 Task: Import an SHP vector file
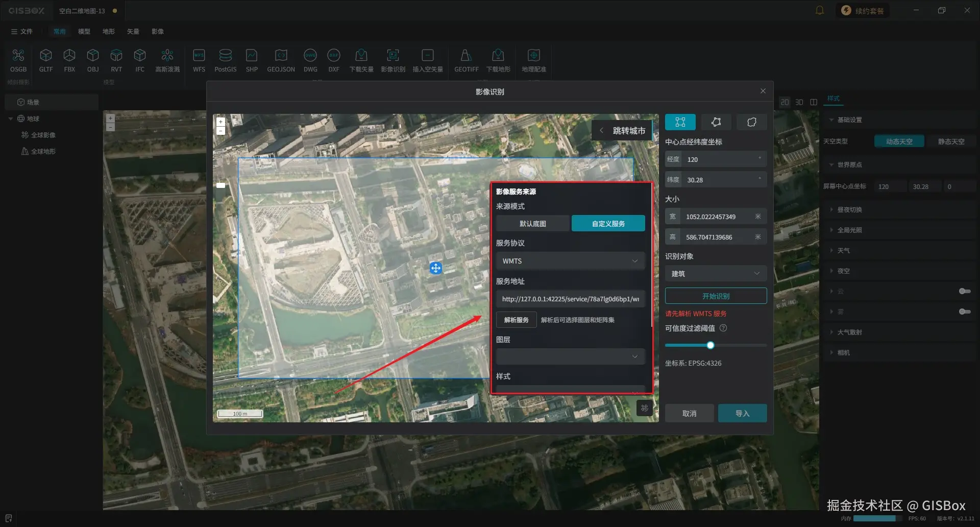(x=252, y=60)
